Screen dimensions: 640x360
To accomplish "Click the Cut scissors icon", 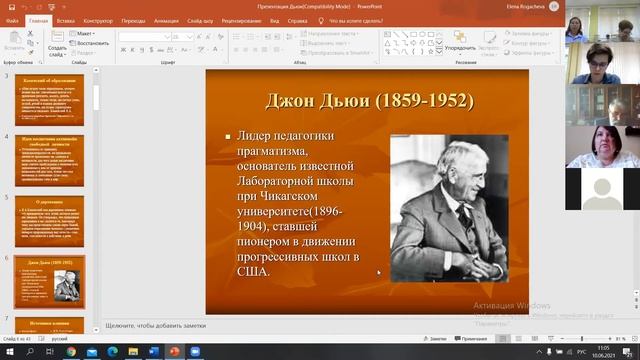I will tap(30, 33).
